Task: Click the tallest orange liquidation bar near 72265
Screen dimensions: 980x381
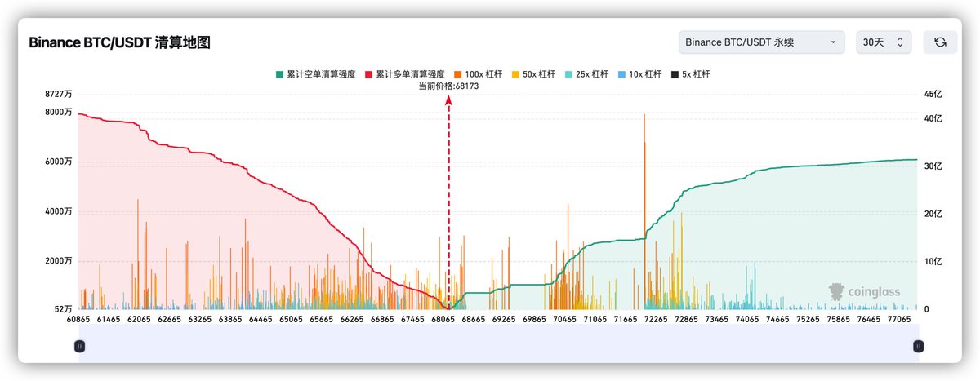Action: (x=644, y=212)
